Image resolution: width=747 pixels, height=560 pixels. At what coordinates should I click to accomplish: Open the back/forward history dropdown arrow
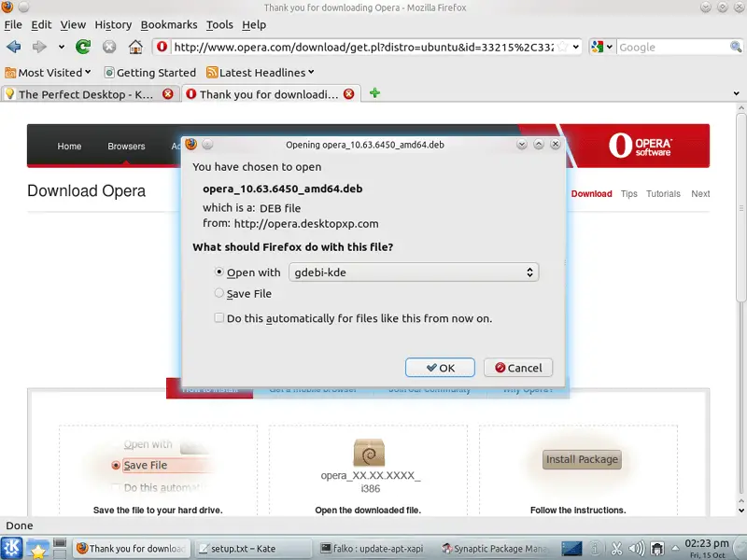click(62, 47)
